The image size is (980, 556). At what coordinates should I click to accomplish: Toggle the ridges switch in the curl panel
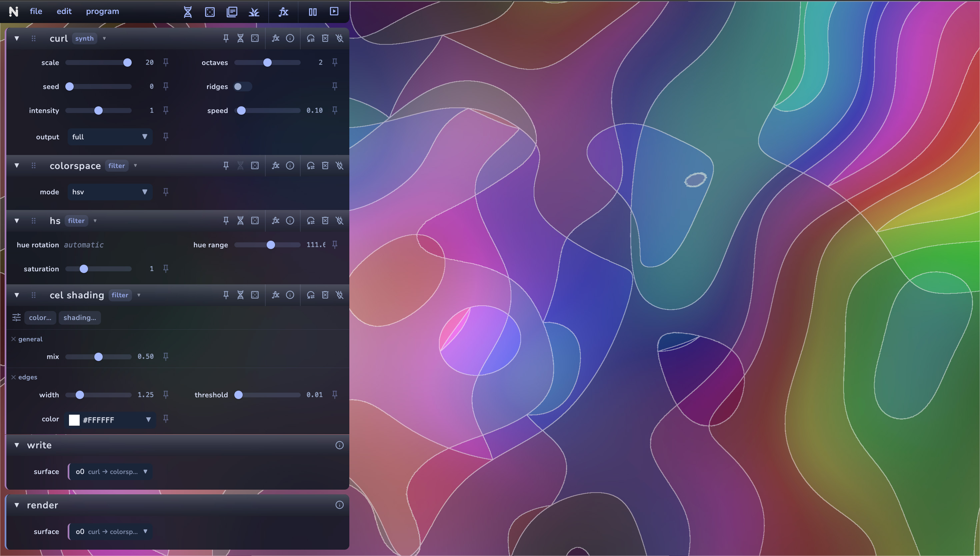[242, 86]
